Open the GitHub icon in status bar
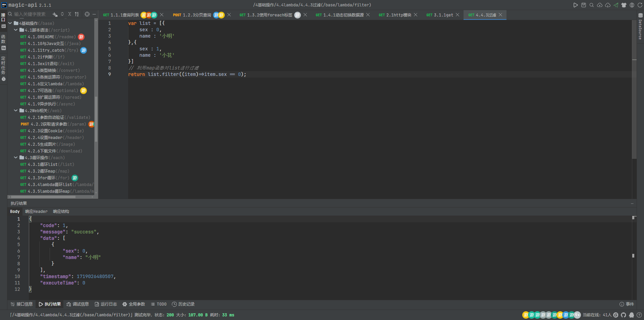The image size is (644, 320). pyautogui.click(x=624, y=315)
